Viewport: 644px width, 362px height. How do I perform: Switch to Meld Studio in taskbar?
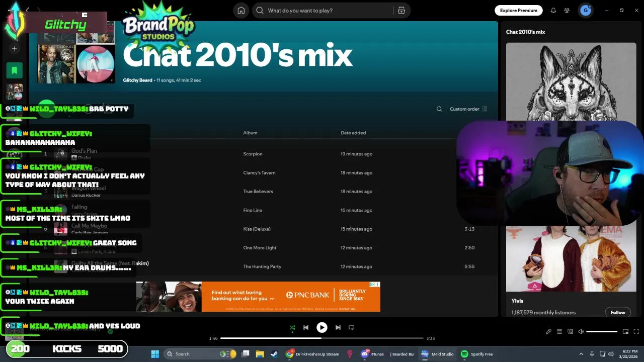pos(437,354)
